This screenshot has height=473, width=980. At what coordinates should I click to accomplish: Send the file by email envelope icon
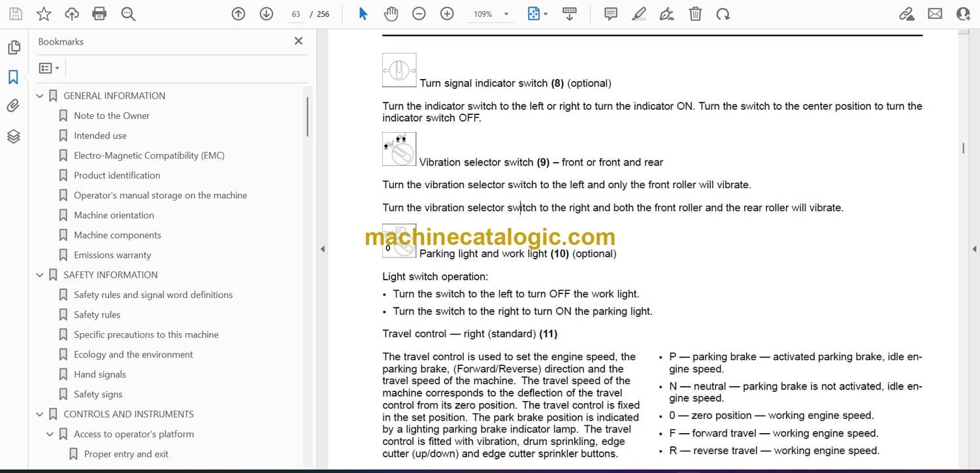[935, 14]
